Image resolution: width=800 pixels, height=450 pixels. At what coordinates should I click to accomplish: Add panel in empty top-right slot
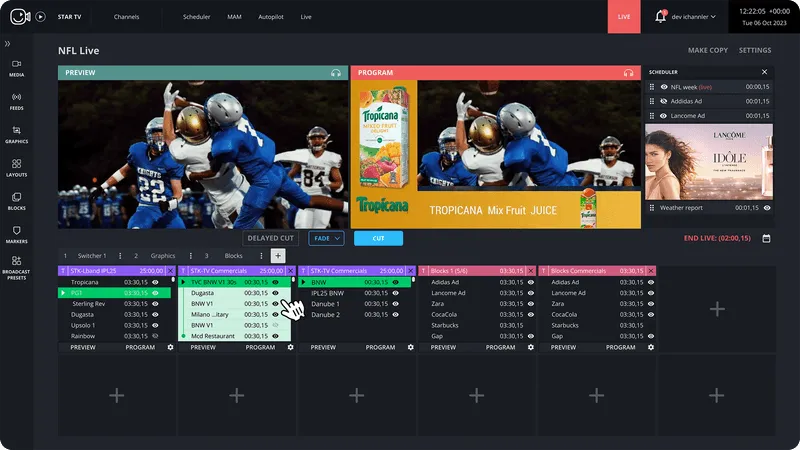717,309
